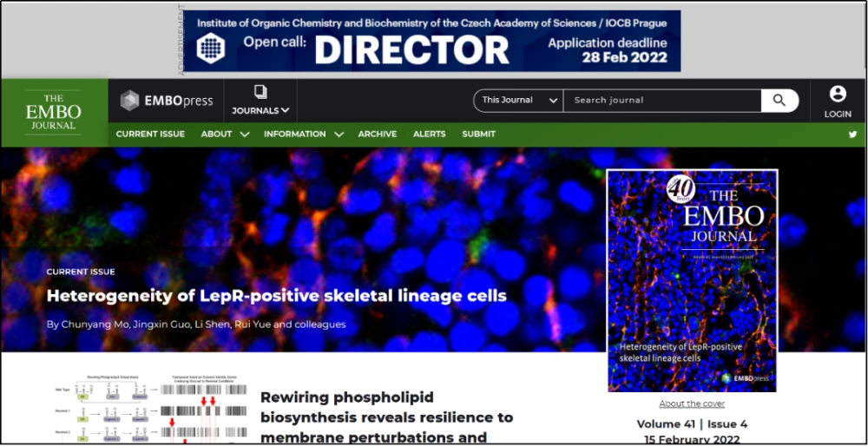This screenshot has height=446, width=868.
Task: Expand the This Journal search scope dropdown
Action: [x=519, y=101]
